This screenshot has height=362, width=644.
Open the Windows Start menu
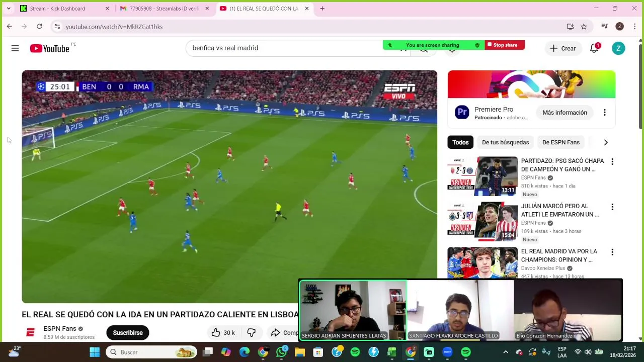pyautogui.click(x=95, y=352)
